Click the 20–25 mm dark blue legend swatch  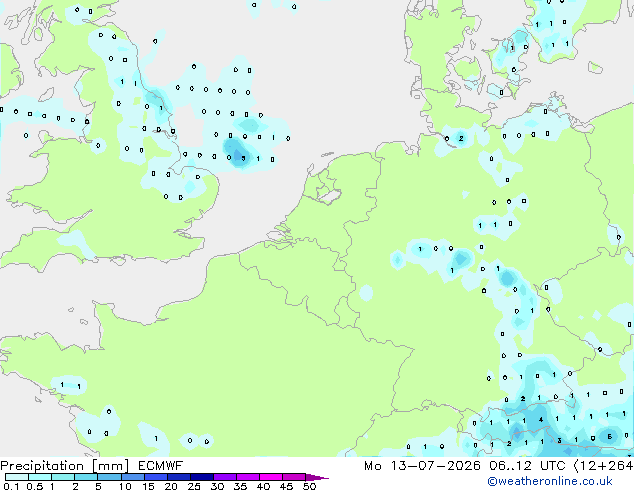click(179, 477)
